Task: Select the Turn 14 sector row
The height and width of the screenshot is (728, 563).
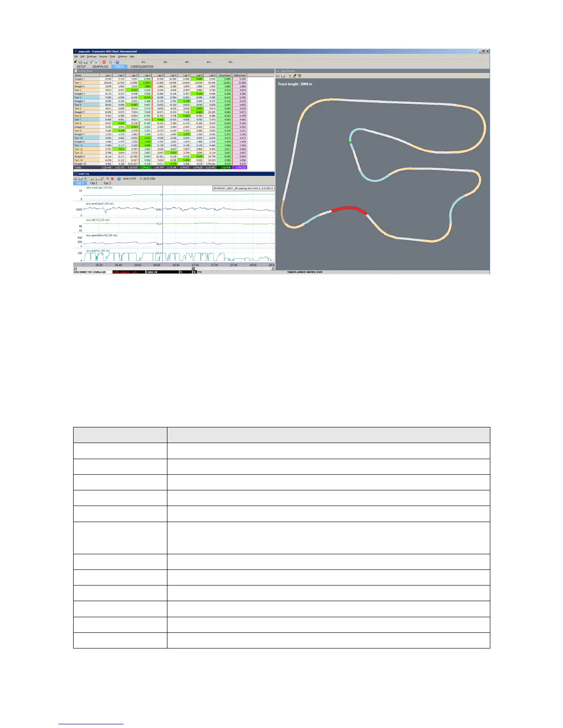Action: [86, 160]
